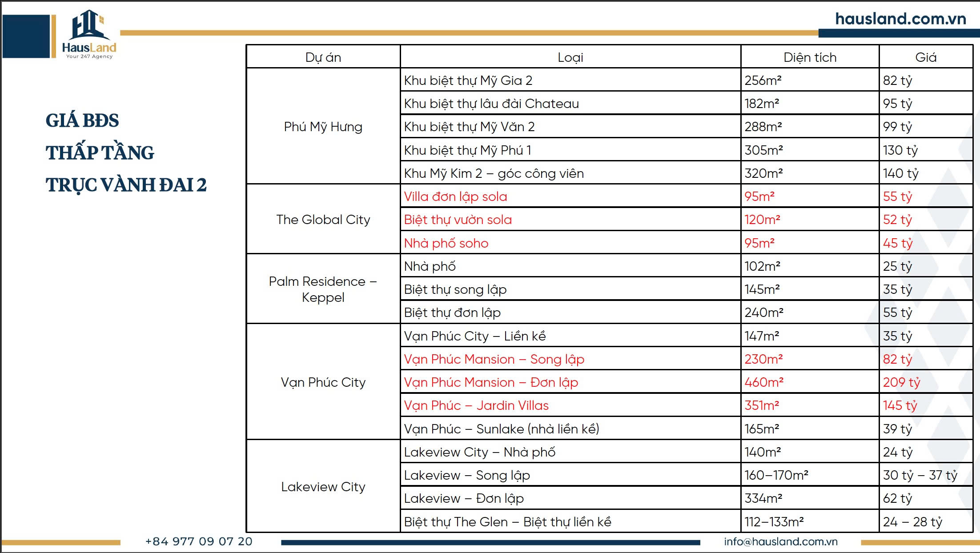The width and height of the screenshot is (980, 553).
Task: Click "Vạn Phúc City – Liền kề" cell
Action: (570, 336)
